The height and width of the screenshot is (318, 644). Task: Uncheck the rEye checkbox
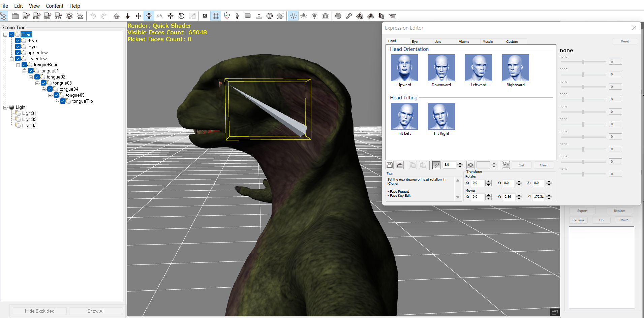point(18,40)
